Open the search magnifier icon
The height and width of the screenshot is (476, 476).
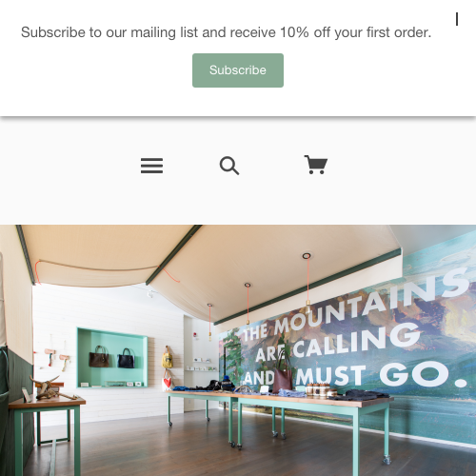[x=229, y=166]
